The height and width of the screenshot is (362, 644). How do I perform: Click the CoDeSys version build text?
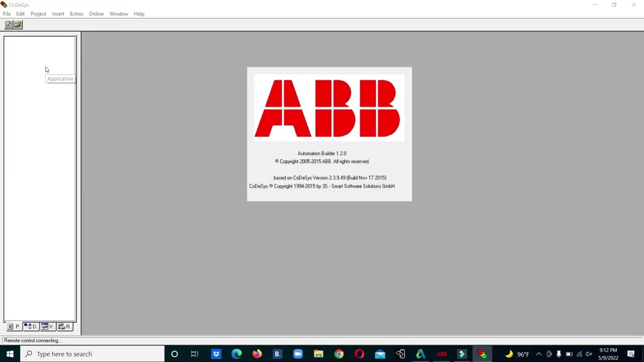tap(330, 178)
